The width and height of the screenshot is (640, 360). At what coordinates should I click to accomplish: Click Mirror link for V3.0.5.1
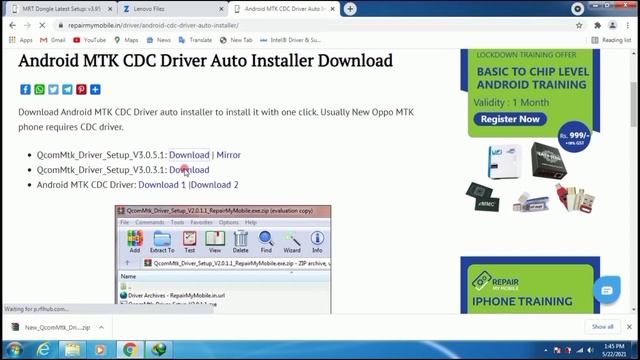pyautogui.click(x=229, y=155)
